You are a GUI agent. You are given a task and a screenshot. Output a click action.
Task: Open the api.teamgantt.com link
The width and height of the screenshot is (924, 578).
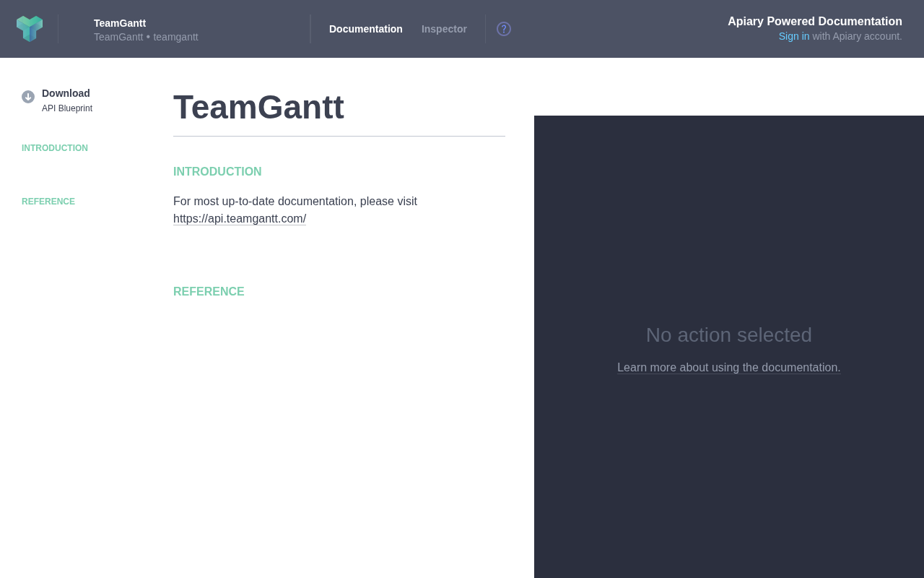[240, 218]
